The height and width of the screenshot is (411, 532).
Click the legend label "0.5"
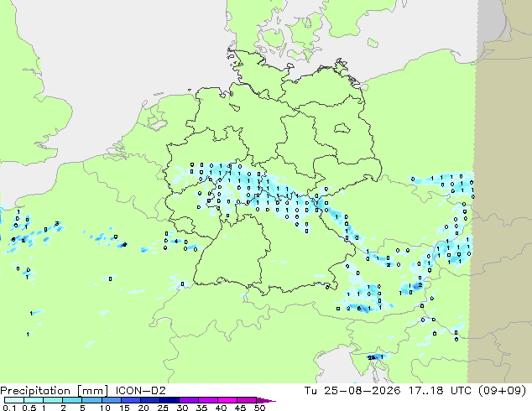[29, 408]
